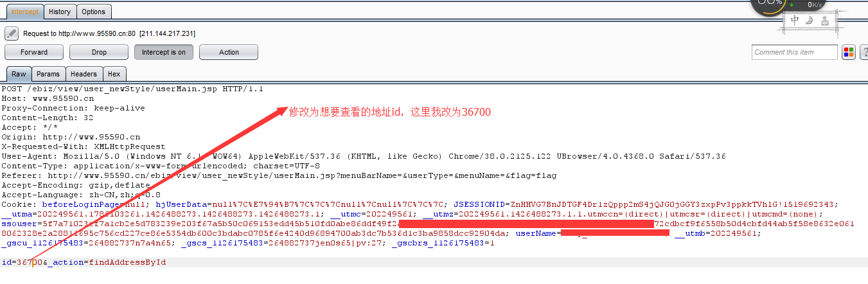Open Burp help question-mark button
The height and width of the screenshot is (284, 868).
click(864, 52)
